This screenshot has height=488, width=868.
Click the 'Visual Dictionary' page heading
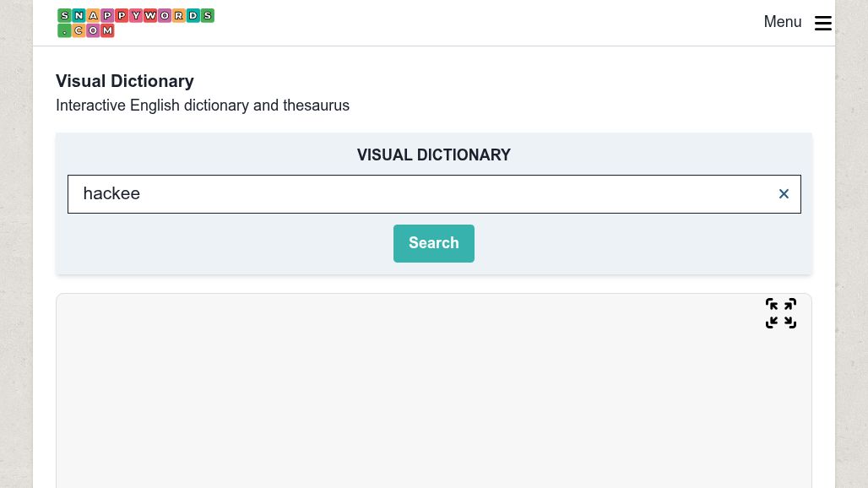point(124,81)
